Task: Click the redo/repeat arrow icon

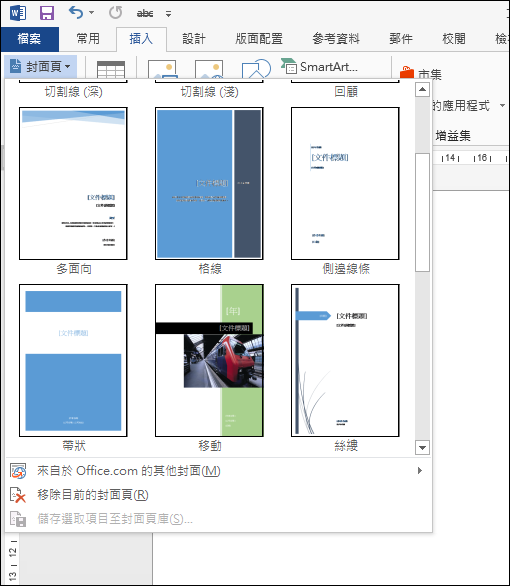Action: tap(115, 13)
